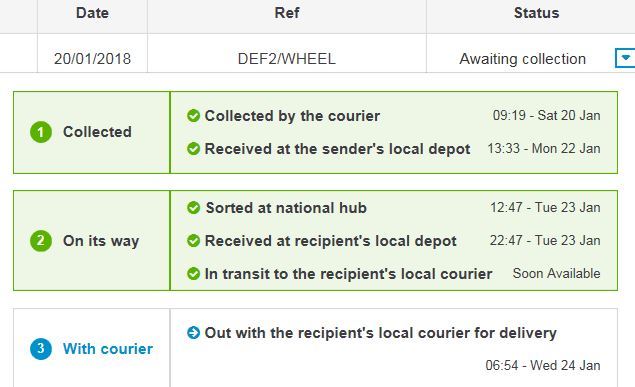Click the DEF2/WHEEL reference cell

(287, 59)
